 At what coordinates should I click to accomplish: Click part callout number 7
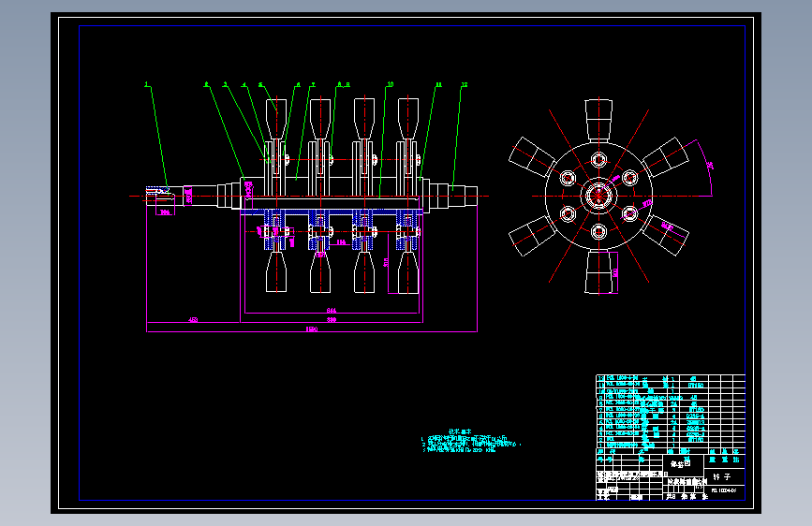coord(313,84)
